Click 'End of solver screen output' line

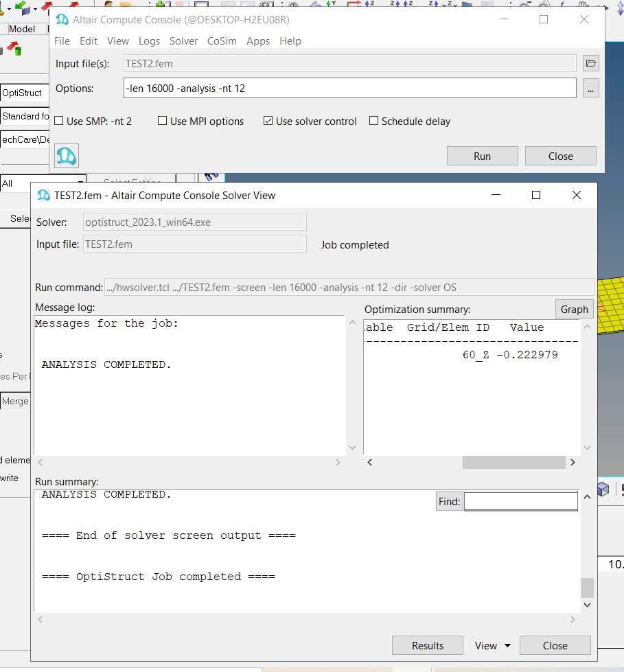[x=169, y=535]
